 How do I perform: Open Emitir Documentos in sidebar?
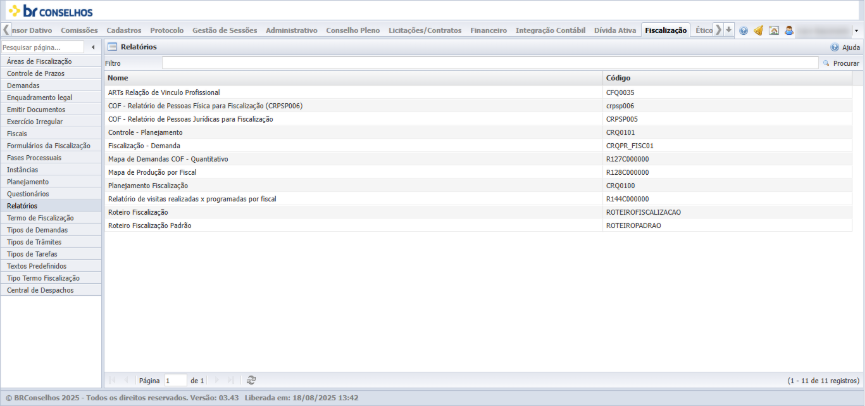click(51, 109)
